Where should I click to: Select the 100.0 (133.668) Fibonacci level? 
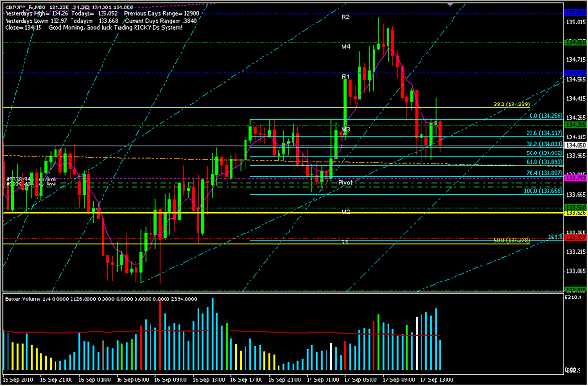tap(543, 191)
